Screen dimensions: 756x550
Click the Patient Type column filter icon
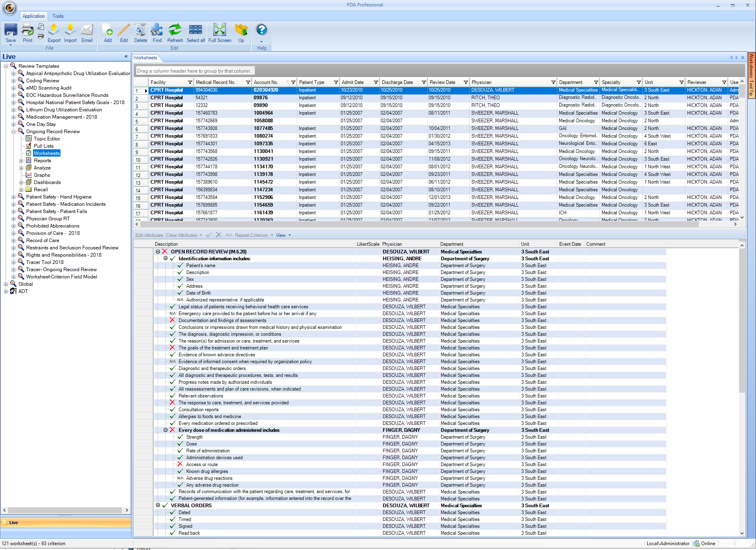(336, 82)
